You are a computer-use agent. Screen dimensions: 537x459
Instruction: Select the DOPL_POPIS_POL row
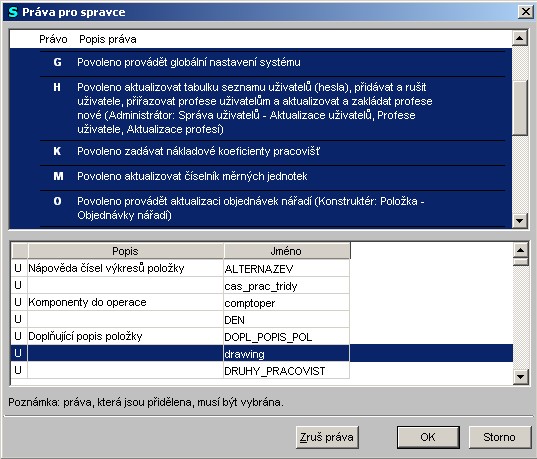(180, 336)
